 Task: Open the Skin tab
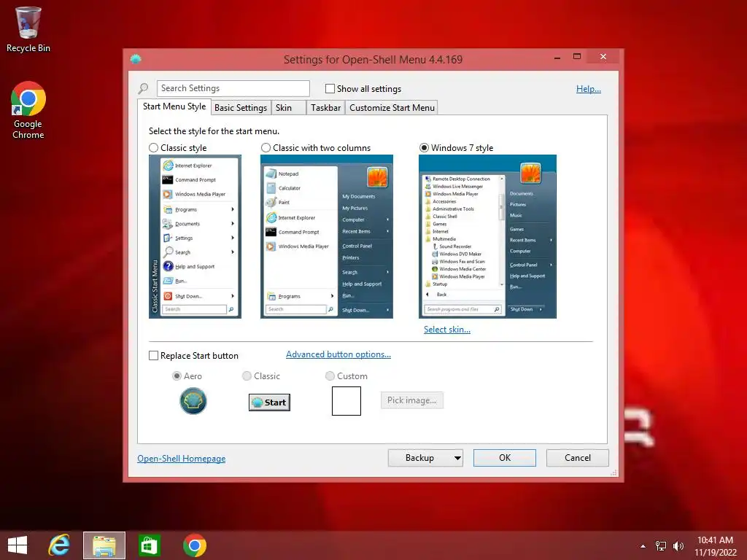tap(288, 108)
